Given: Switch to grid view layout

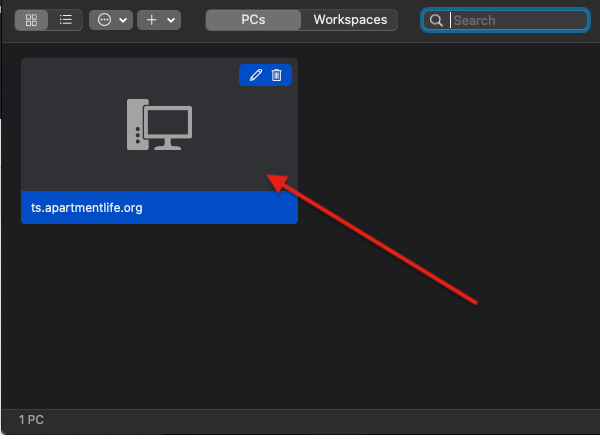Looking at the screenshot, I should coord(31,20).
